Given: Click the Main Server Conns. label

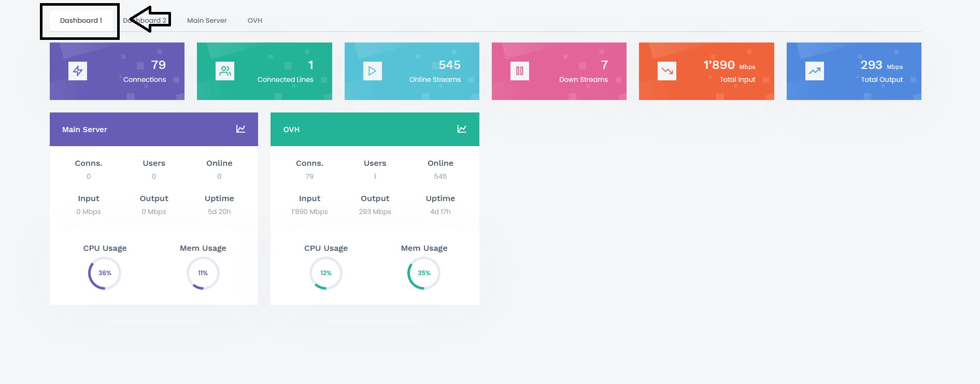Looking at the screenshot, I should click(x=89, y=163).
